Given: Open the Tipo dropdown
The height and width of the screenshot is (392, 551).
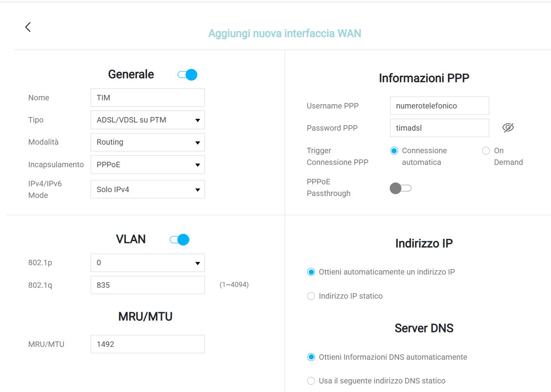Looking at the screenshot, I should click(148, 120).
